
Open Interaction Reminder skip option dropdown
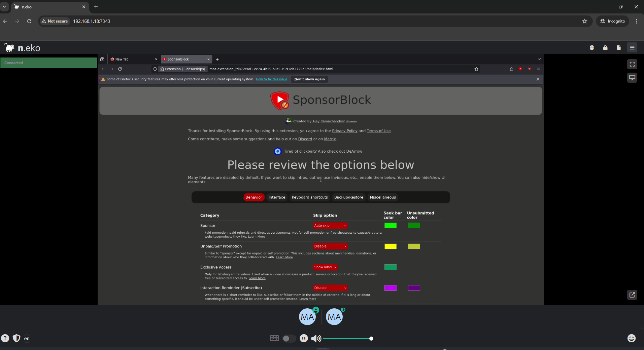(330, 288)
